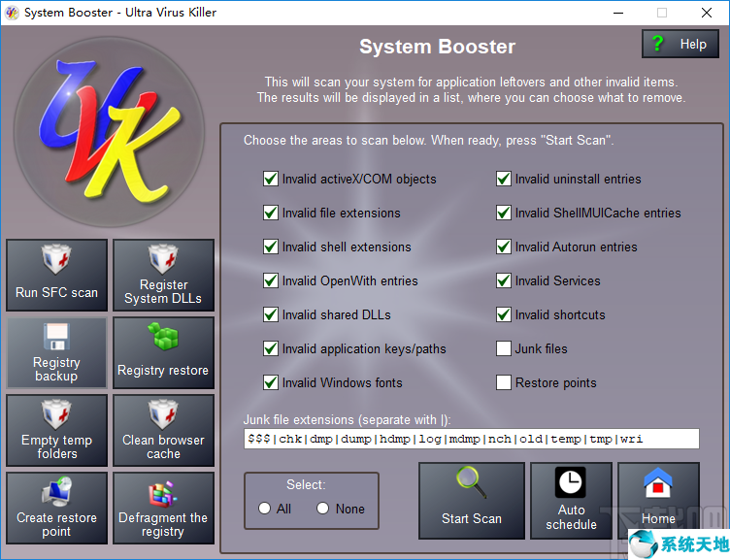Click the Register System DLLs shield icon
Image resolution: width=730 pixels, height=560 pixels.
[x=163, y=259]
